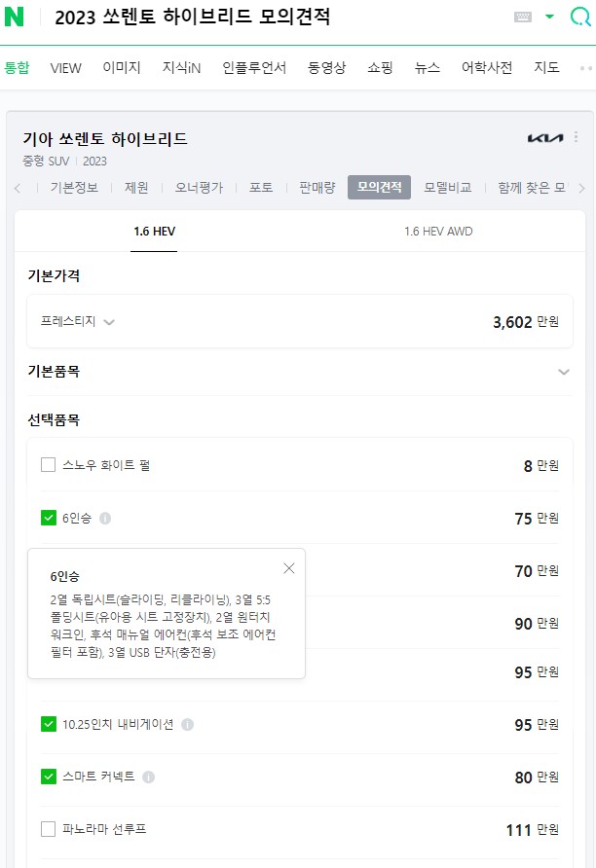Open the three-dot more options menu
This screenshot has width=596, height=868.
tap(576, 138)
